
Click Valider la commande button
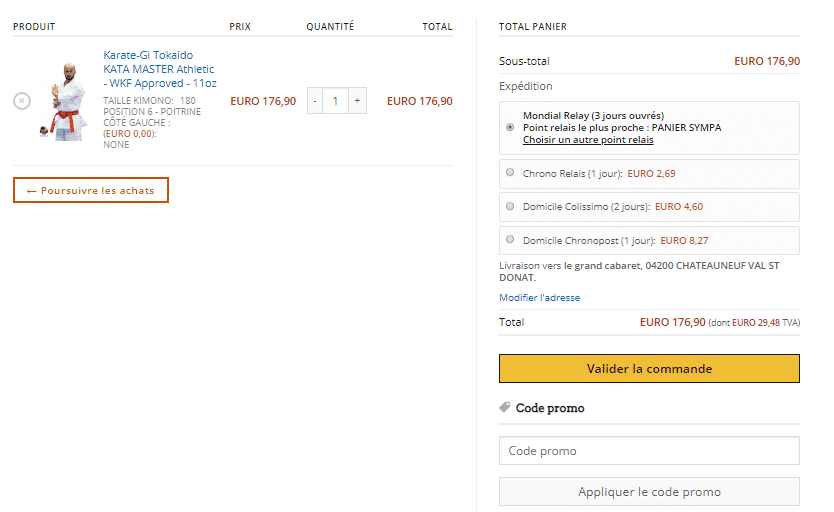pyautogui.click(x=649, y=368)
